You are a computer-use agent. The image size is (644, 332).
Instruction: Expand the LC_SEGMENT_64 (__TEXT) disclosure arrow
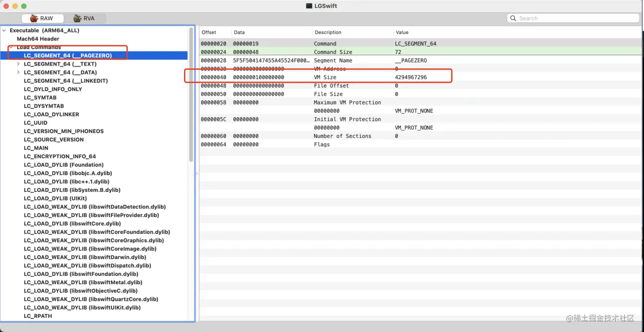click(18, 64)
